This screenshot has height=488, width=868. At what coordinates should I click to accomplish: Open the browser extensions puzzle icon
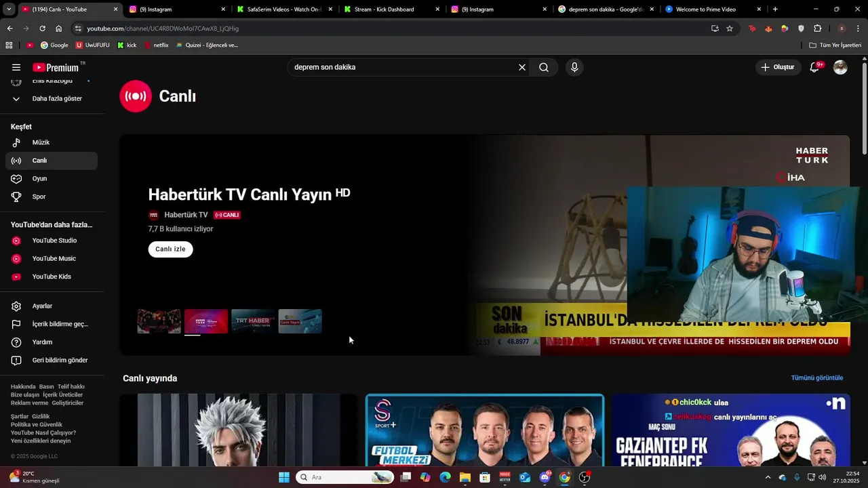pos(817,28)
